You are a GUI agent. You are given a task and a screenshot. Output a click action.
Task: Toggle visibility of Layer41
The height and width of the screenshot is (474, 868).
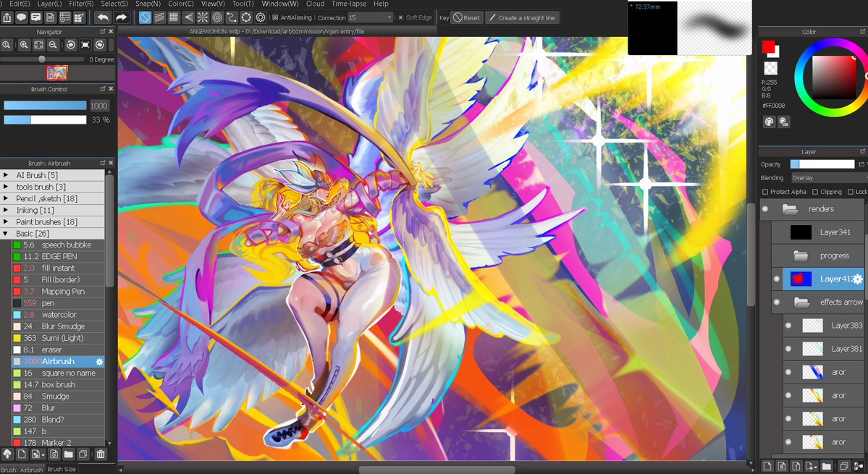[777, 279]
